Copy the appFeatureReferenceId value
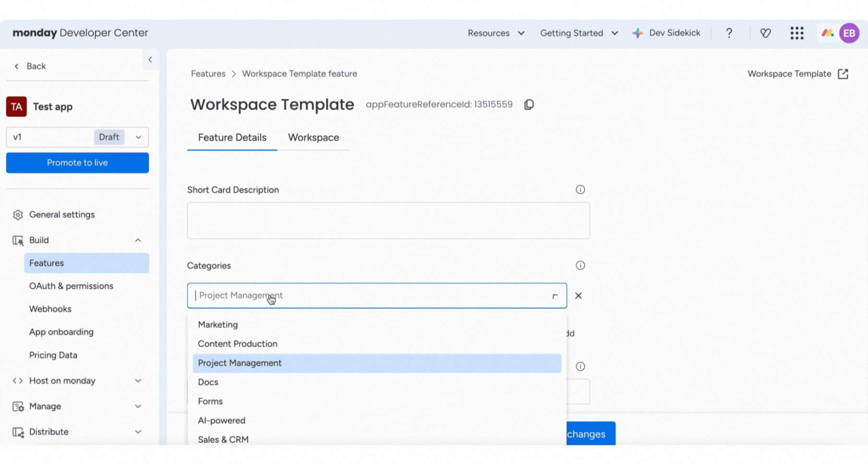The width and height of the screenshot is (868, 465). tap(529, 105)
